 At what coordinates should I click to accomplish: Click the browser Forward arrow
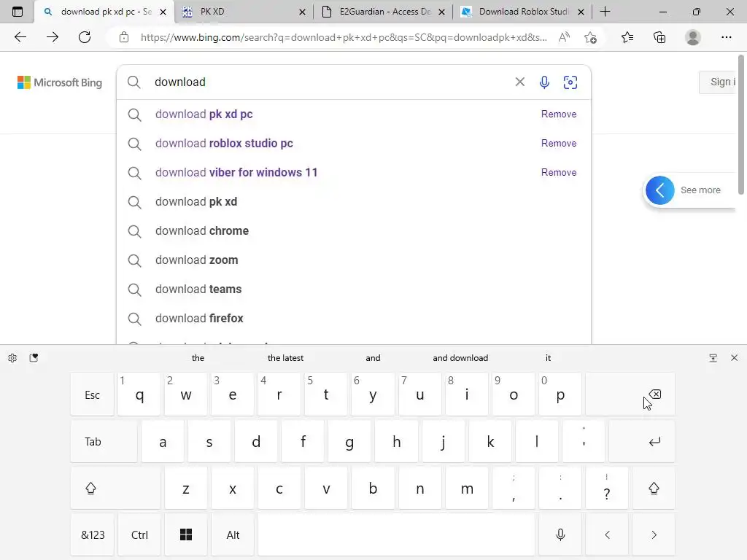tap(53, 37)
